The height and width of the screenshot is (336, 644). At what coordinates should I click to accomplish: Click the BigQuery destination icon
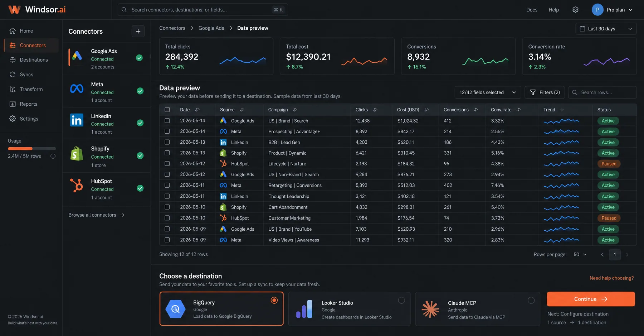175,309
